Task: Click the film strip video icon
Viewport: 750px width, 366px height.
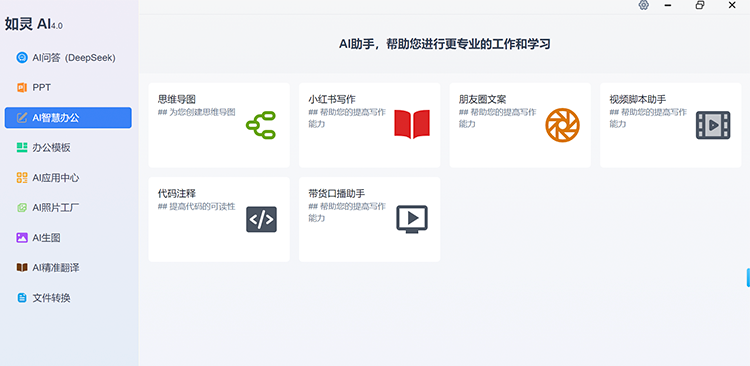Action: (x=713, y=125)
